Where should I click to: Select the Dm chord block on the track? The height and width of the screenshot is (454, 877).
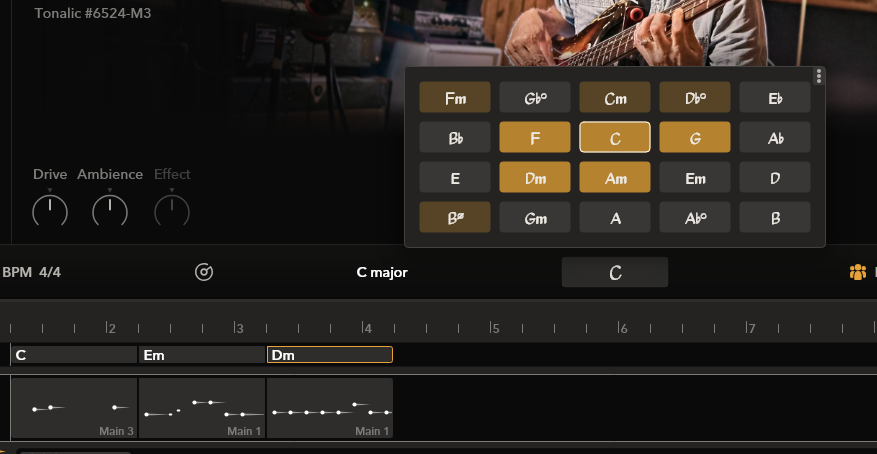329,355
